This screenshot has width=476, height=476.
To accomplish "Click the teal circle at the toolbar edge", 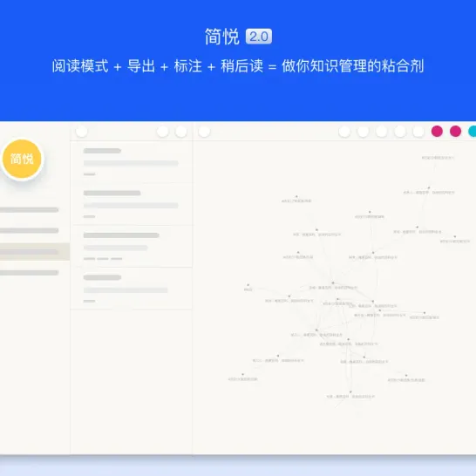I will [x=472, y=131].
